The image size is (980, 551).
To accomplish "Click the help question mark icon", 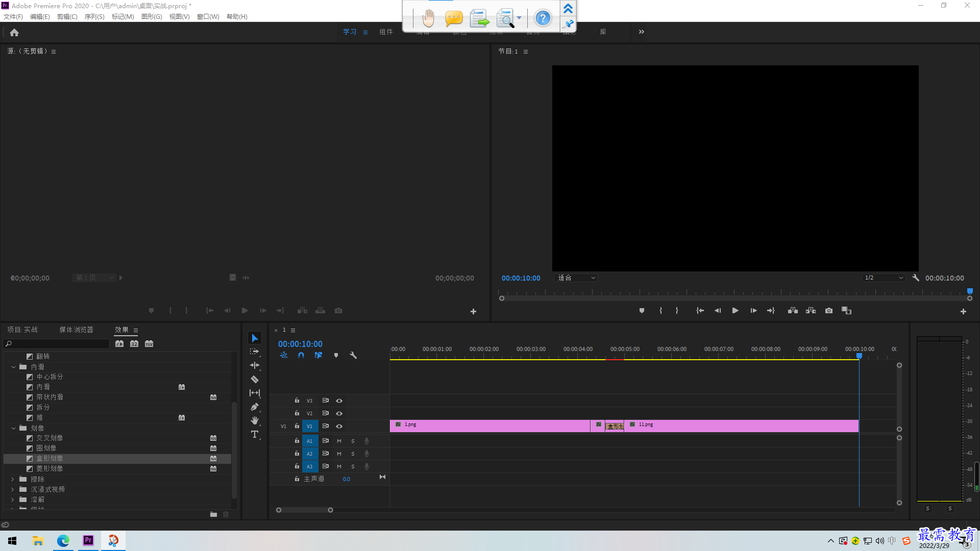I will (x=543, y=18).
